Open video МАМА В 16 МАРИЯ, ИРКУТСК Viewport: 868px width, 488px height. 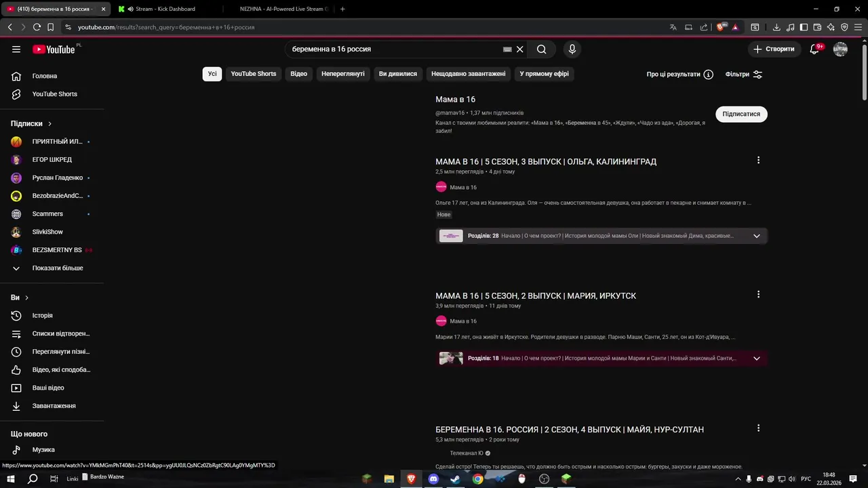(x=536, y=296)
